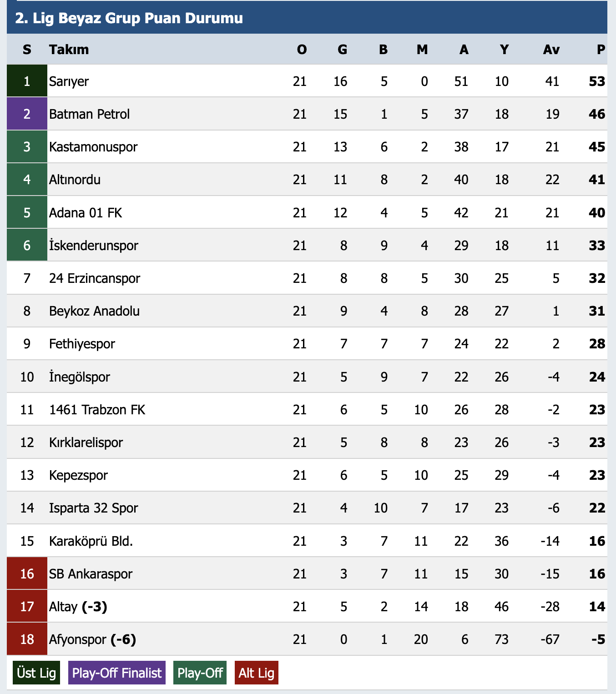Select İskenderunspor team row
Screen dimensions: 616x694
307,245
